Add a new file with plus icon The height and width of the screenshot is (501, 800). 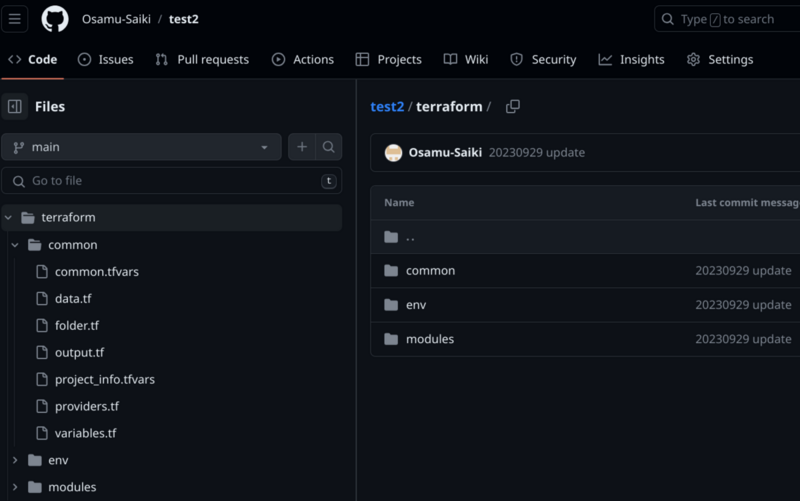(x=302, y=147)
